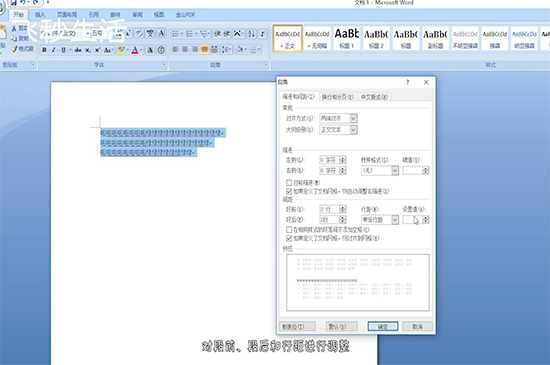Click the dialog help question mark
This screenshot has width=550, height=365.
pyautogui.click(x=407, y=82)
